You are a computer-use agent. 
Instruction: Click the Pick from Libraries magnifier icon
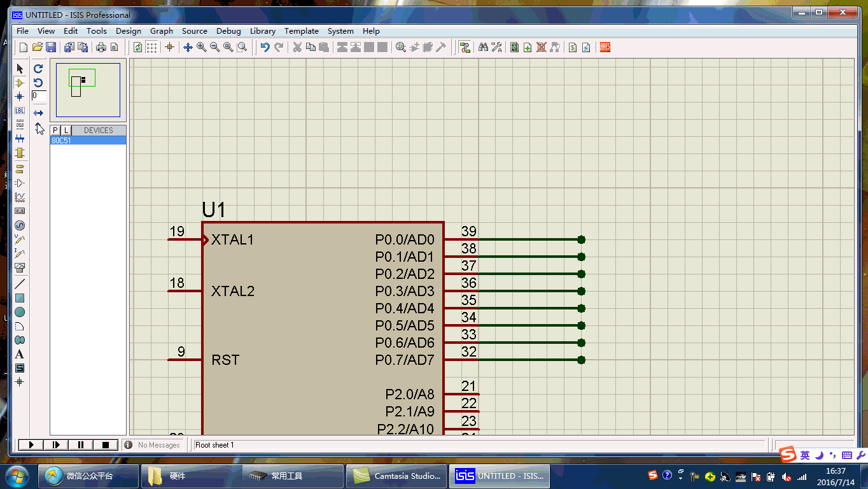click(x=400, y=47)
